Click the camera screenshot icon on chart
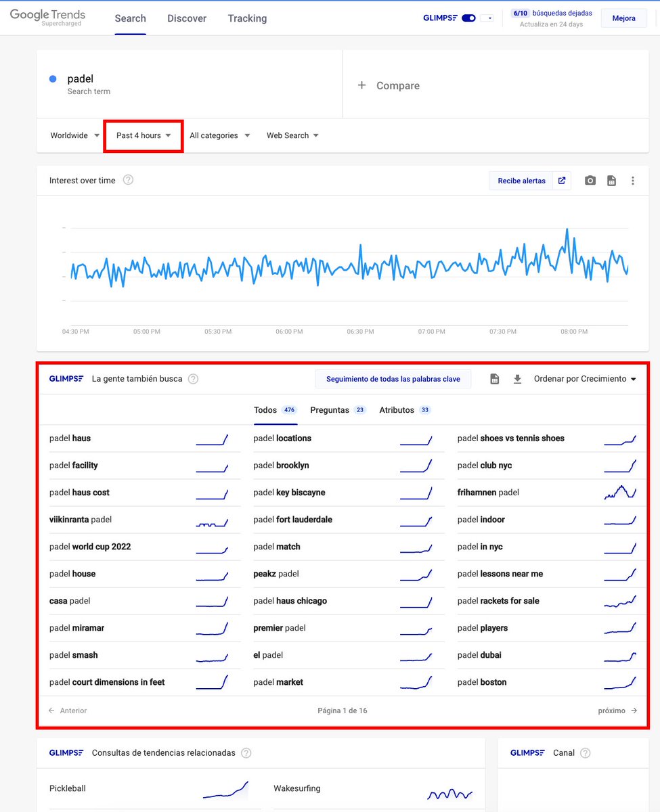660x812 pixels. (x=590, y=181)
